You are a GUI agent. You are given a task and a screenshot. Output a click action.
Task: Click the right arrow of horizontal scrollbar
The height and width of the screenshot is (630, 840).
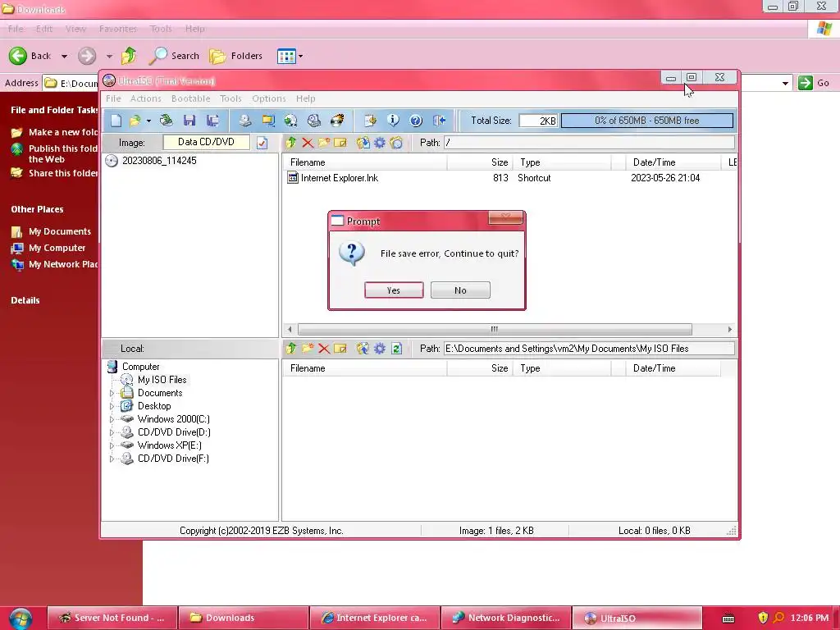(729, 330)
